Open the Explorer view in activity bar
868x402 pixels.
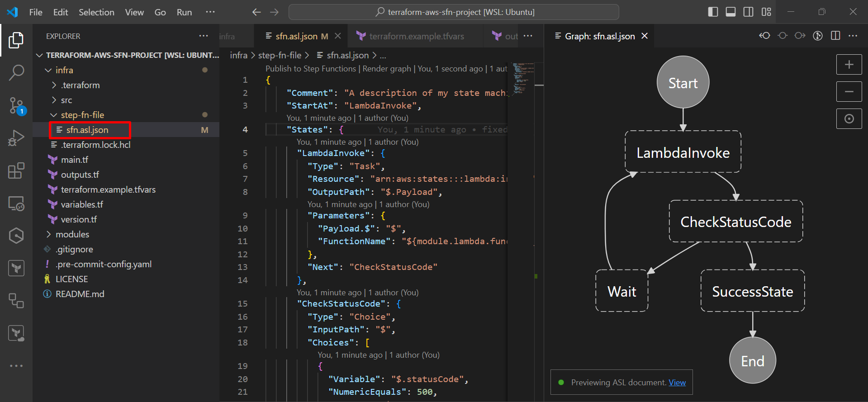[x=16, y=40]
